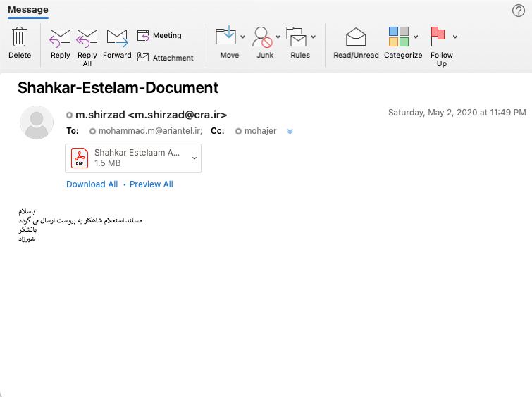Screen dimensions: 532x397
Task: Click the Junk icon
Action: pyautogui.click(x=262, y=38)
